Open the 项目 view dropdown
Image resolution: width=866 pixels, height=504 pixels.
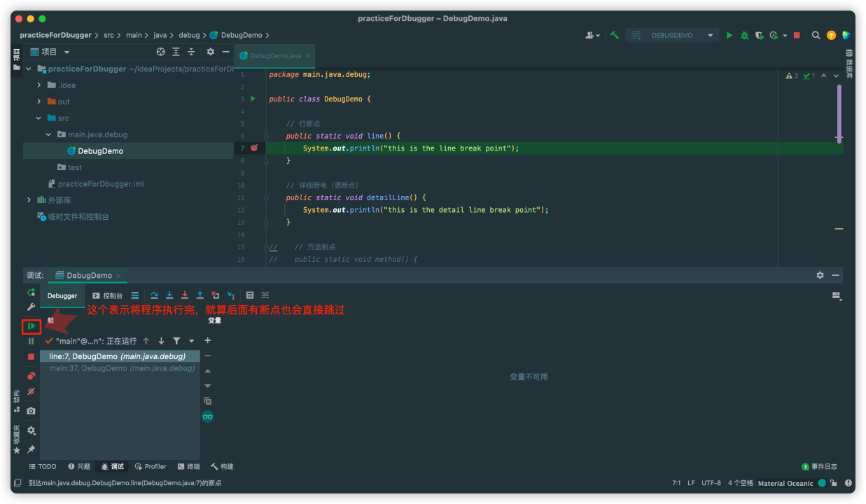[x=50, y=52]
